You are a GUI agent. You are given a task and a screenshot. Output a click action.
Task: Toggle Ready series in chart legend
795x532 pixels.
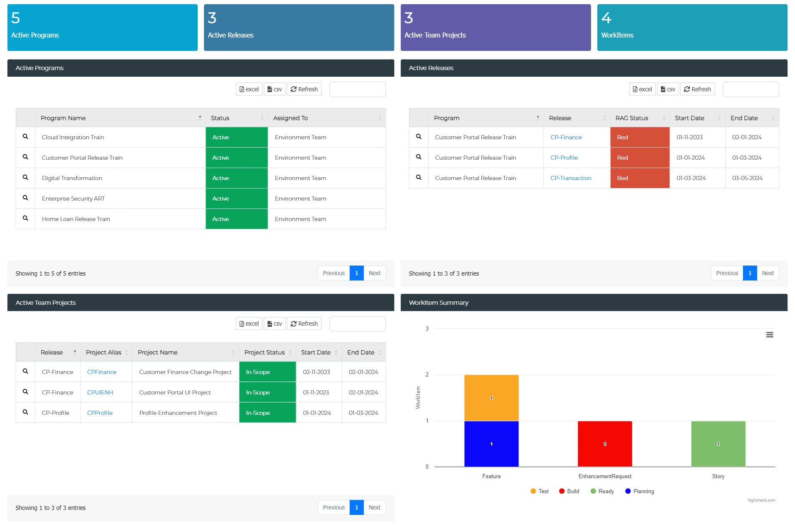[602, 491]
